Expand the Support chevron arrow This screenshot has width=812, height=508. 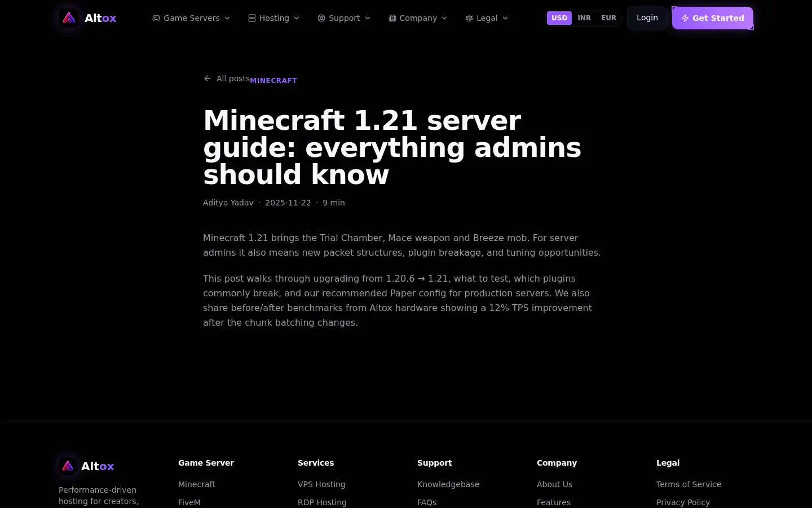368,18
